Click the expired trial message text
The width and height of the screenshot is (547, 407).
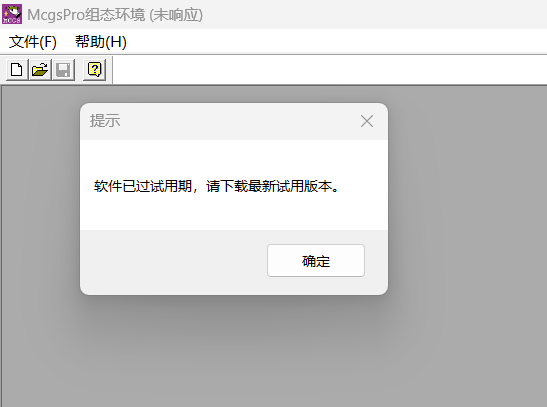click(x=216, y=186)
